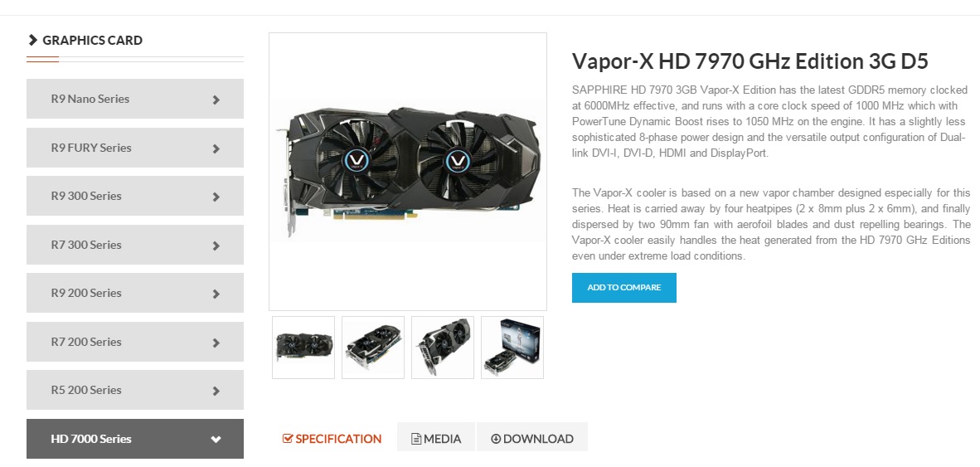Select second angled card thumbnail
The image size is (980, 467).
coord(373,348)
